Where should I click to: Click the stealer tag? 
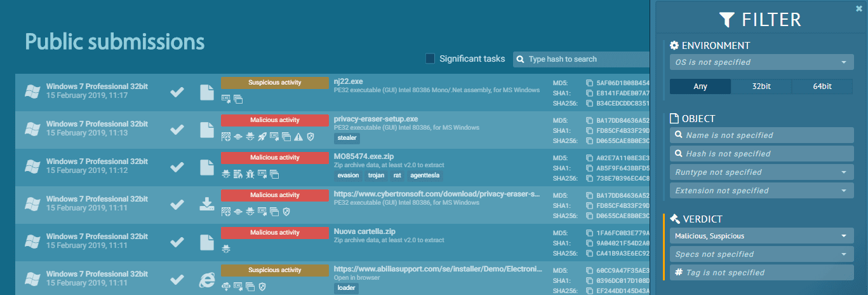tap(347, 137)
